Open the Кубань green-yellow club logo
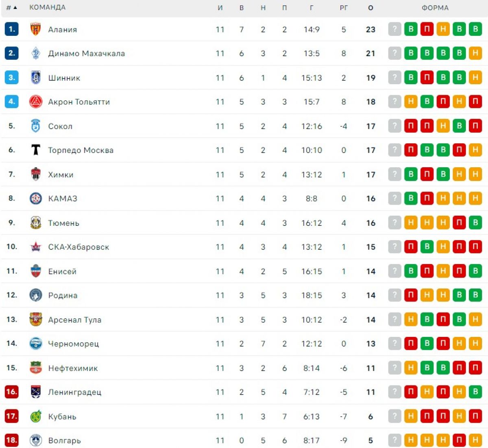The height and width of the screenshot is (448, 488). pos(36,416)
